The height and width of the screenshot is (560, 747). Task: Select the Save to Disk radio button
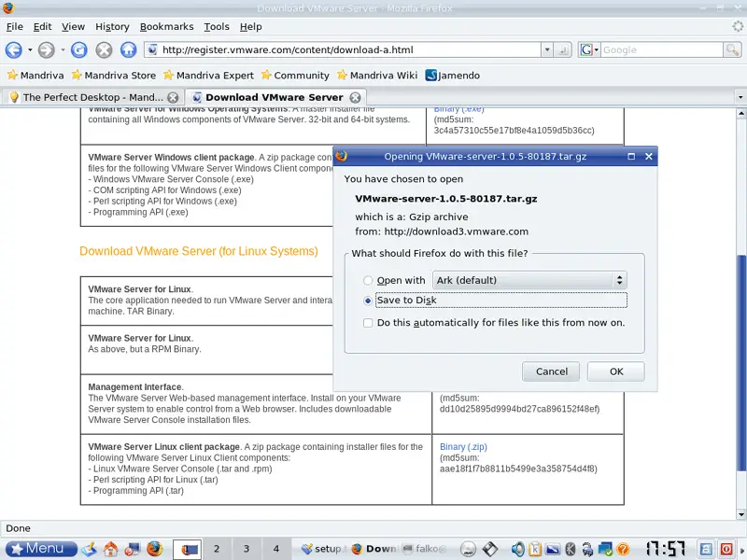367,301
